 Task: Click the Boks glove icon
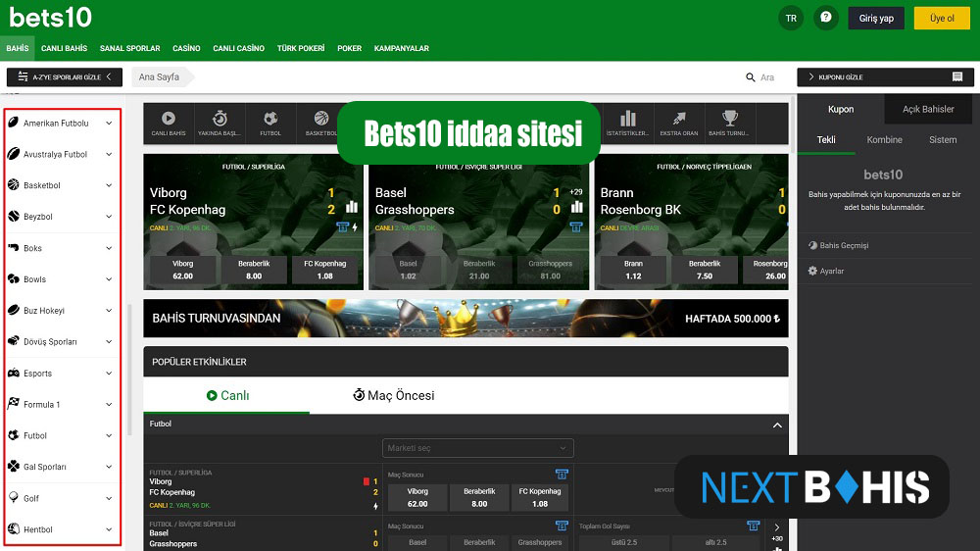[x=14, y=248]
